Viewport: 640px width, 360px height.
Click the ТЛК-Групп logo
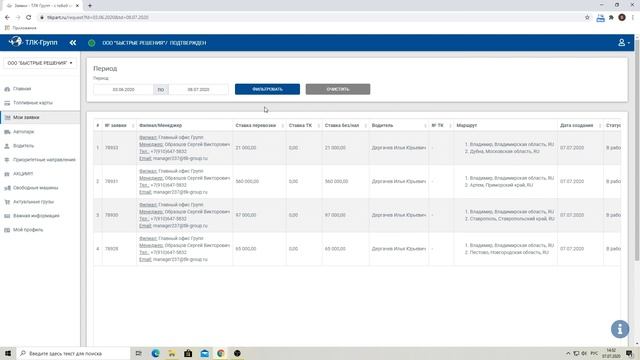[x=33, y=42]
